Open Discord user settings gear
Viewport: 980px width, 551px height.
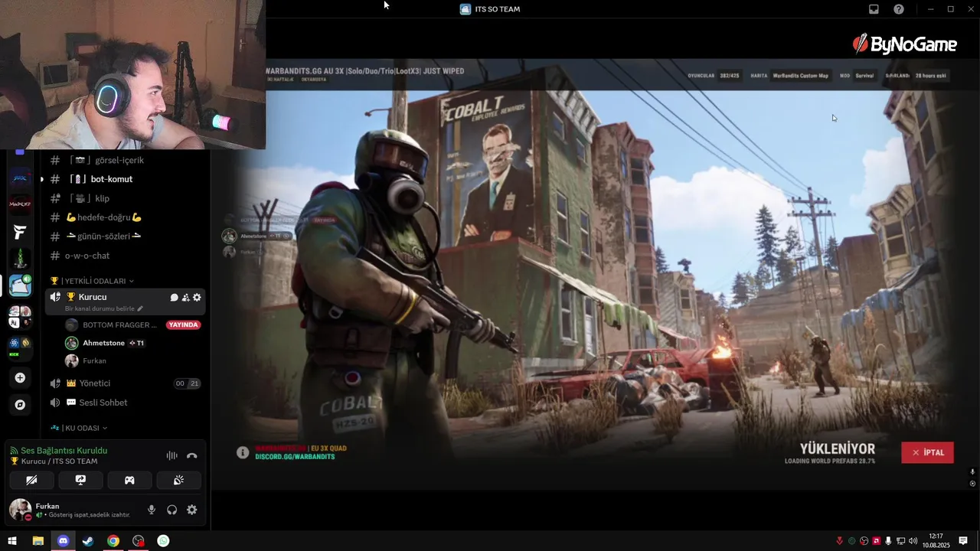coord(192,510)
